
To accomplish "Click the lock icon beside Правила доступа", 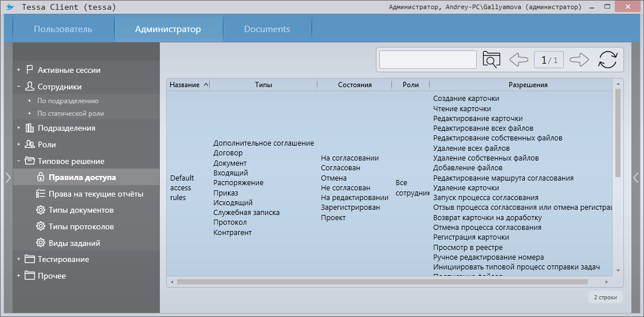I will (x=40, y=177).
